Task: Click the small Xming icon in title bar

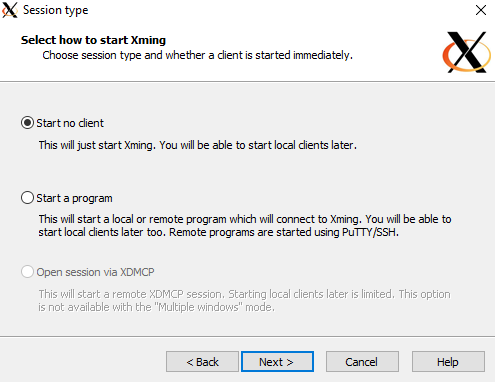Action: pyautogui.click(x=10, y=10)
